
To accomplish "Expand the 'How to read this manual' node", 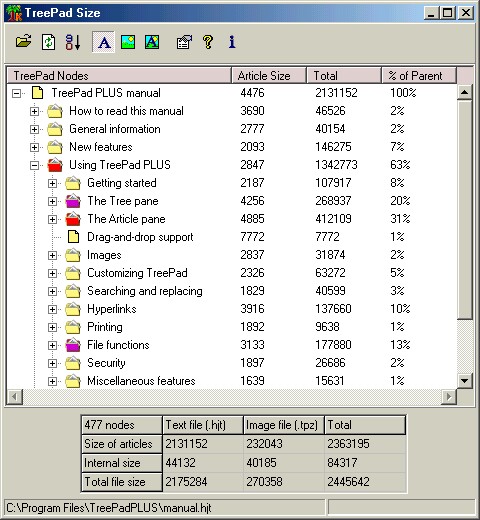I will pyautogui.click(x=34, y=111).
